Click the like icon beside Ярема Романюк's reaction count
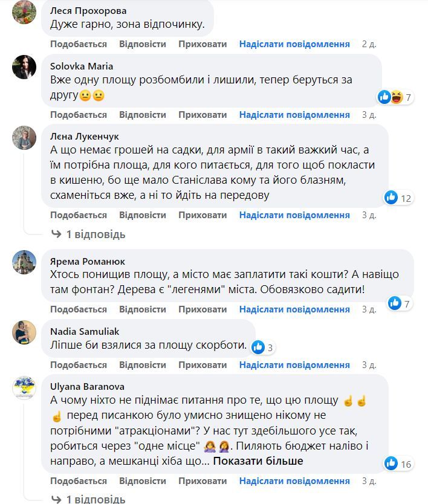Viewport: 428px width, 504px height. [393, 302]
